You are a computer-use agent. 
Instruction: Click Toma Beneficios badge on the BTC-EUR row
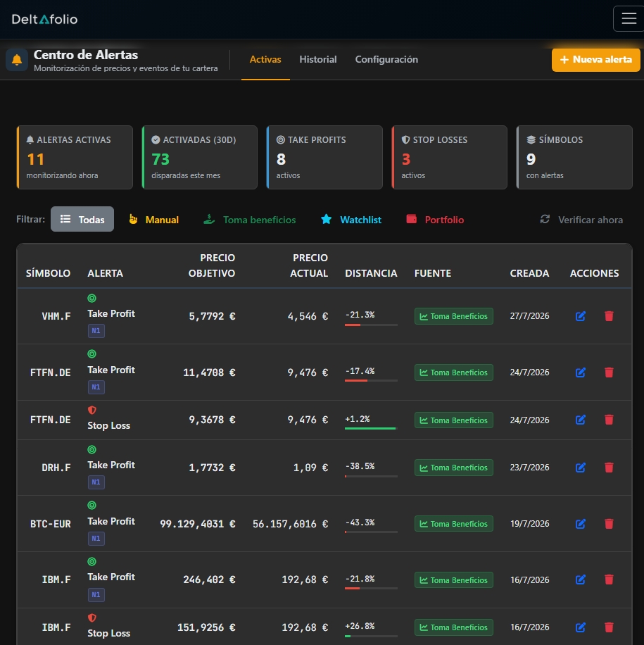click(x=453, y=524)
